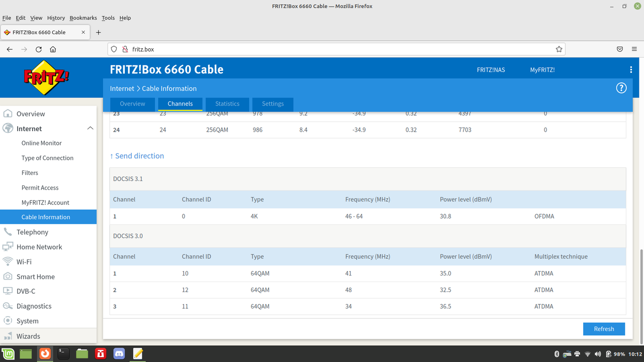Image resolution: width=644 pixels, height=362 pixels.
Task: Open the Firefox View menu
Action: [x=36, y=18]
